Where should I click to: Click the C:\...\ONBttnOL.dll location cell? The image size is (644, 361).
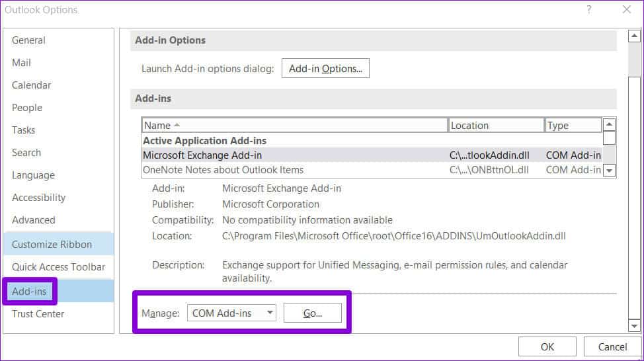coord(489,170)
